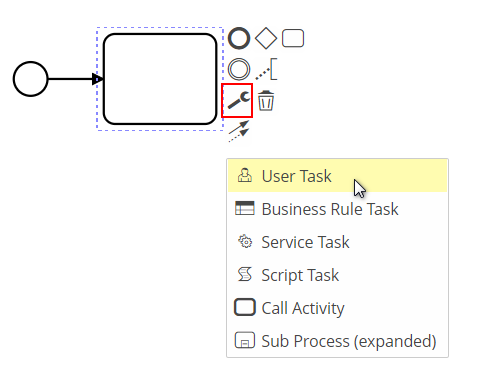Delete the task with the trash icon

pyautogui.click(x=266, y=100)
